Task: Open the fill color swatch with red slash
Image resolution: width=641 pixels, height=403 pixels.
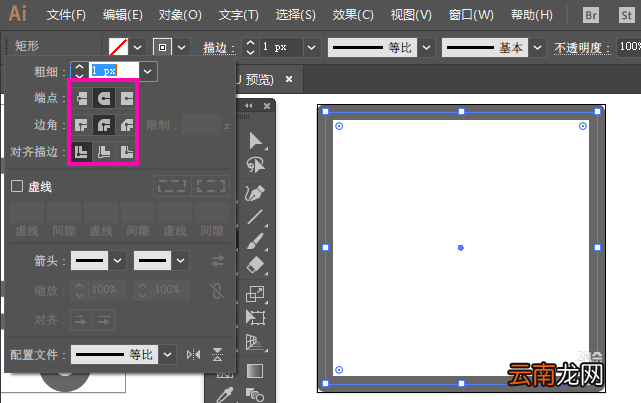Action: click(119, 47)
